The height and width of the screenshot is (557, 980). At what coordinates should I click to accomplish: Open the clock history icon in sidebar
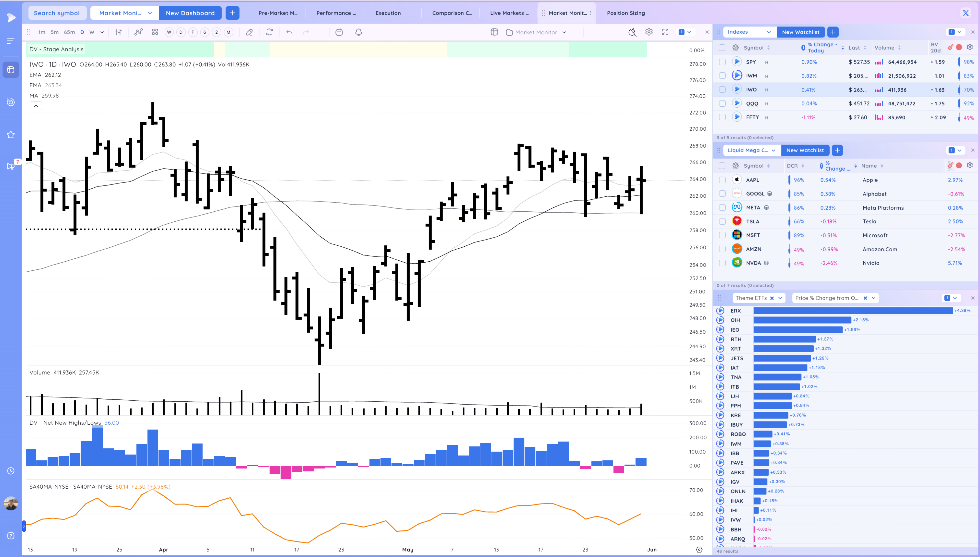coord(11,471)
